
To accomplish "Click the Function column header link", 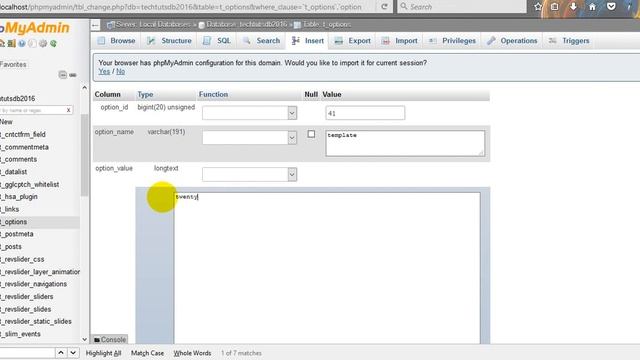I will coord(213,94).
